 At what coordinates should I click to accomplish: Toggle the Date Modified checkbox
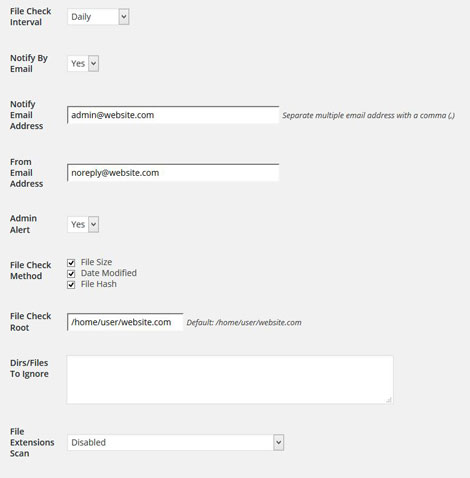coord(71,274)
